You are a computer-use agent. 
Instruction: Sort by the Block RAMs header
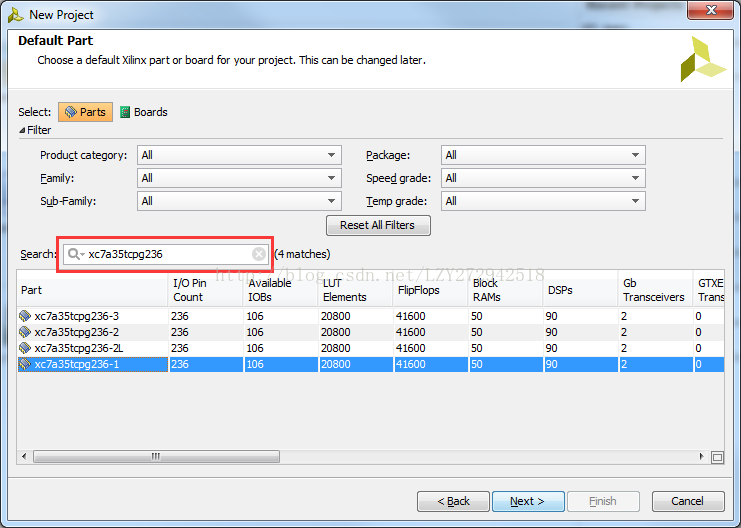(x=506, y=290)
